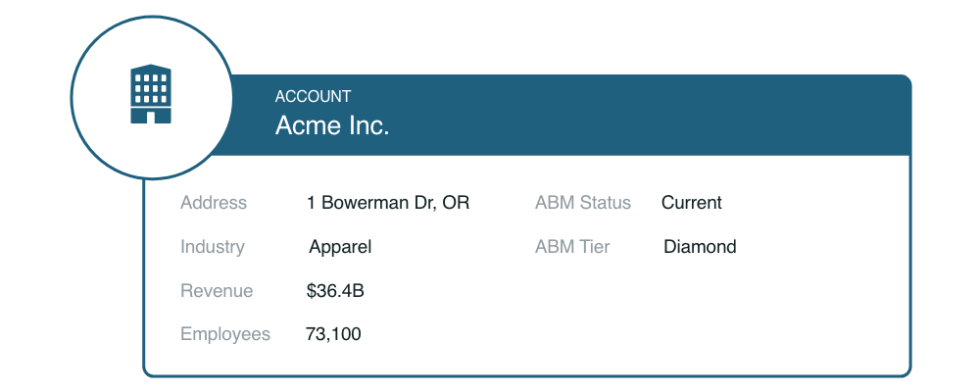980x392 pixels.
Task: Click the windows grid of building icon
Action: (151, 89)
